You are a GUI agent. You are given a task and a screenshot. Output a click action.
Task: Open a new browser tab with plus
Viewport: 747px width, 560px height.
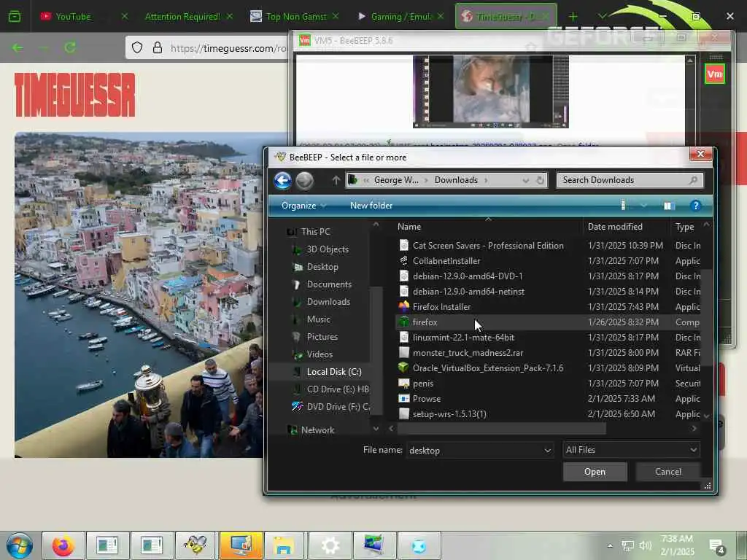pyautogui.click(x=573, y=17)
